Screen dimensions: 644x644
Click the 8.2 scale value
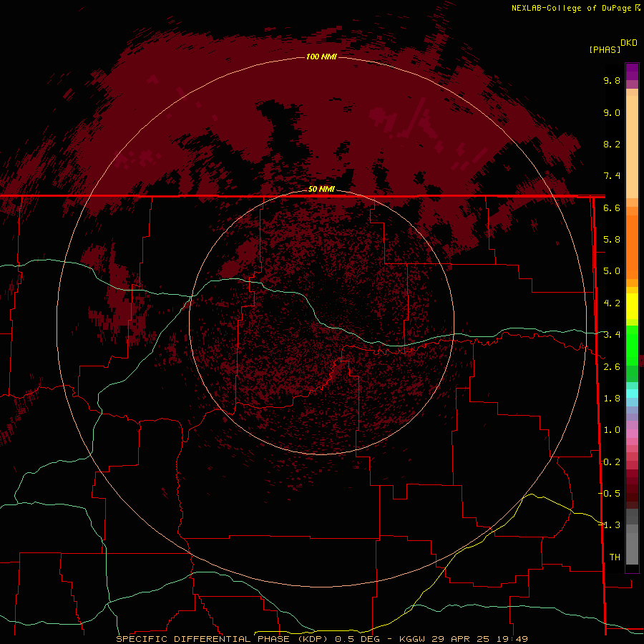(612, 144)
